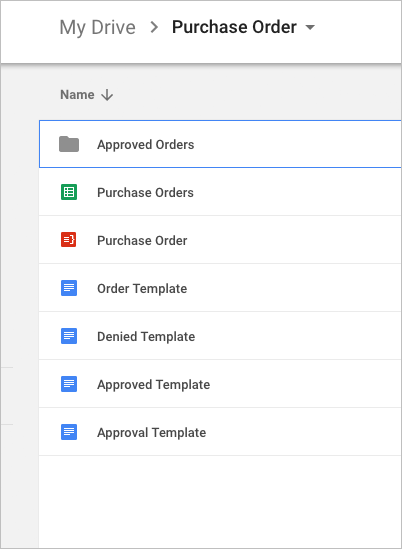Select the Denied Template document name
Screen dimensions: 402x549
click(146, 336)
